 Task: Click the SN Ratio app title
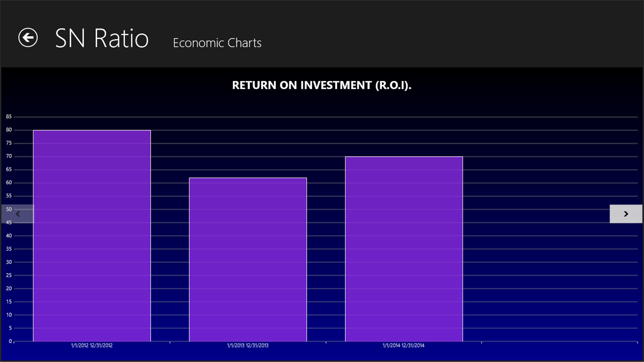pos(102,38)
